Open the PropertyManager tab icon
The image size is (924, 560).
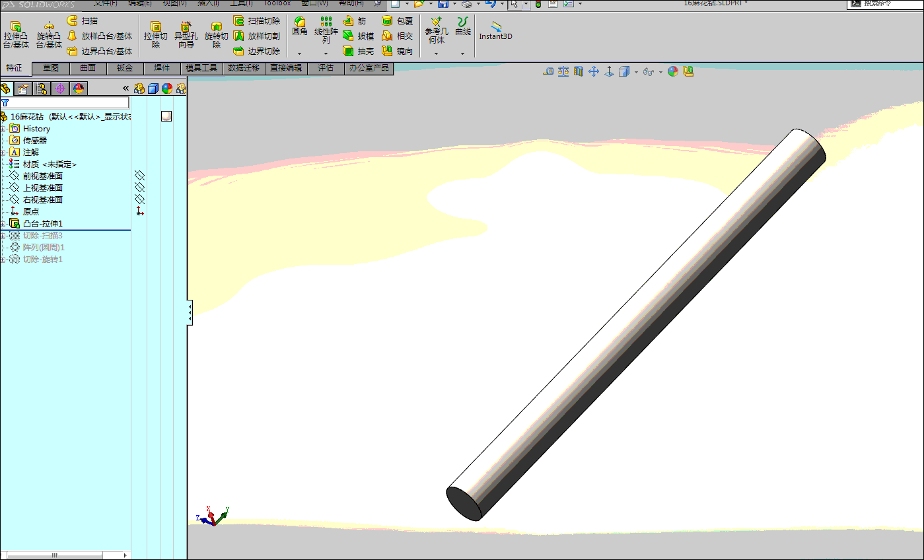(x=23, y=88)
